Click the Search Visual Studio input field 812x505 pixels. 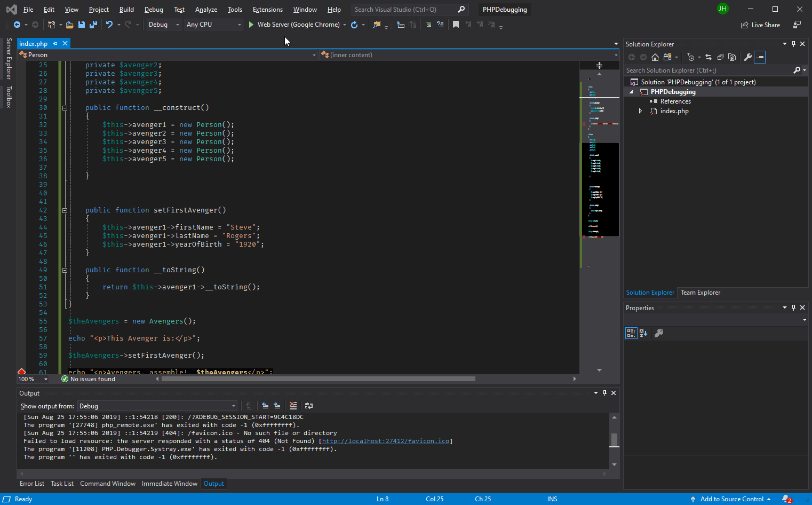click(410, 10)
